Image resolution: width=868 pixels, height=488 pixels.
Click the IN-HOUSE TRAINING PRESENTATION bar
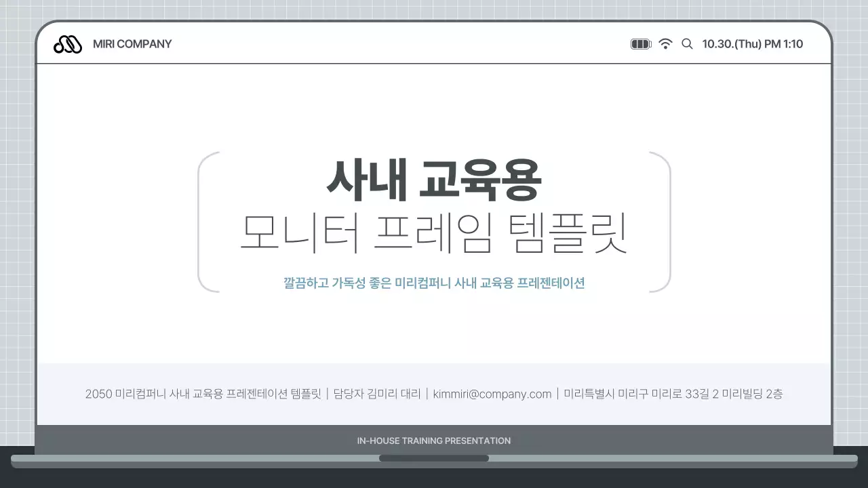pyautogui.click(x=434, y=441)
